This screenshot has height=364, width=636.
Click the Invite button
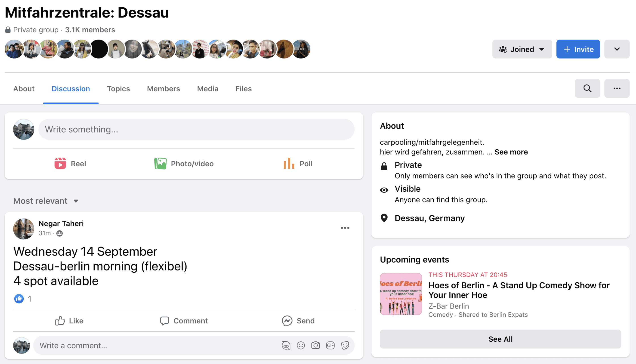tap(578, 49)
